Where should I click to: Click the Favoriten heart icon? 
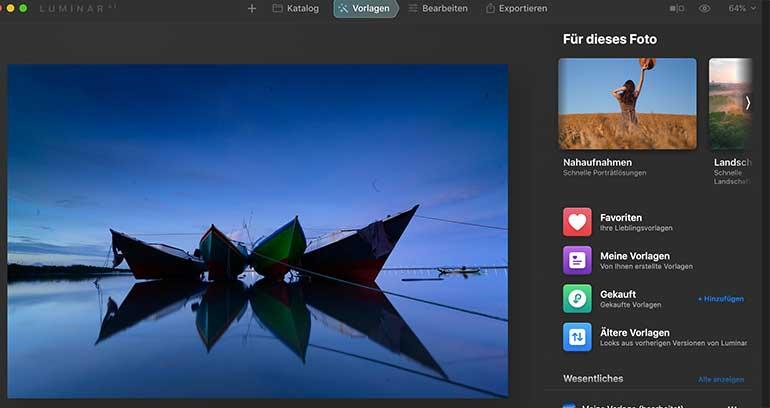(577, 222)
